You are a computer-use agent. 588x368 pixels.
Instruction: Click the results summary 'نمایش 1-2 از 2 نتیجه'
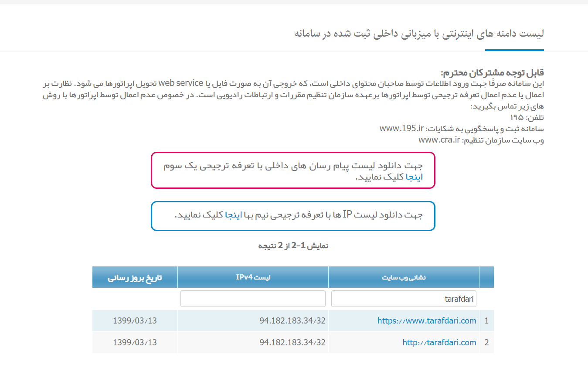[x=293, y=246]
